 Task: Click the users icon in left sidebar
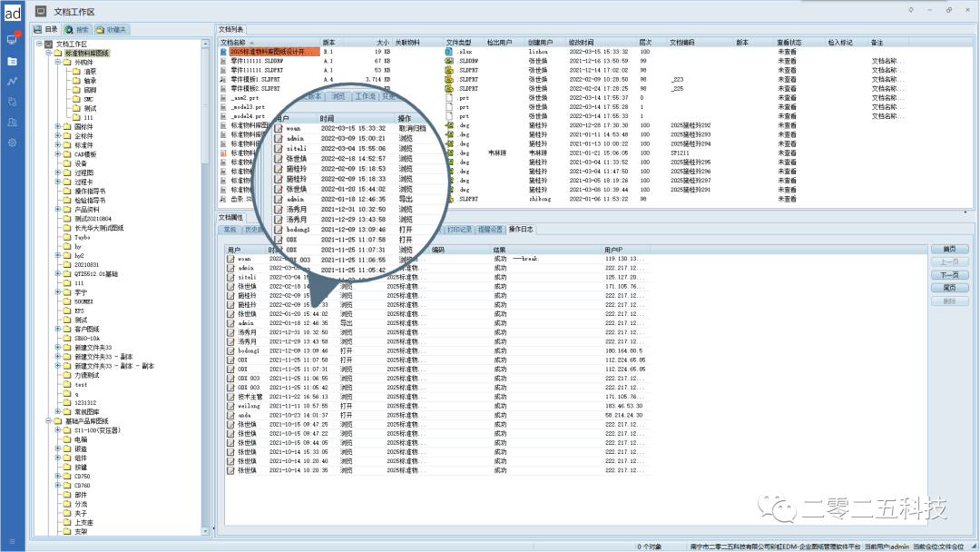pos(12,122)
